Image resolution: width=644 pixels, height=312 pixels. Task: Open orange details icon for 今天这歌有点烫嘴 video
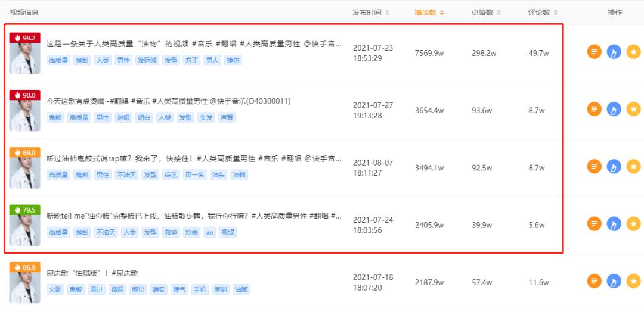pos(594,109)
